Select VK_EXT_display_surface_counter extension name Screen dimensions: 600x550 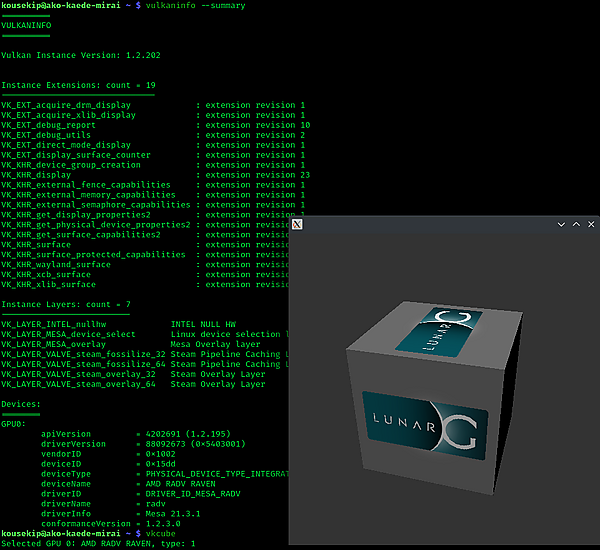pyautogui.click(x=76, y=155)
